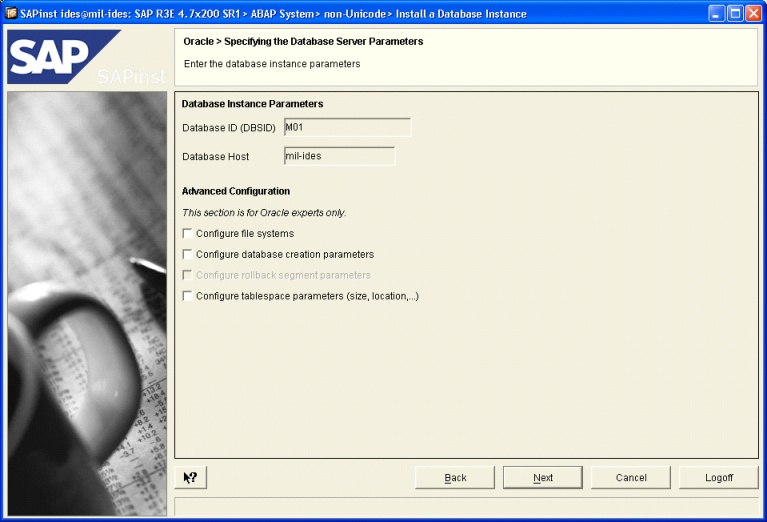This screenshot has width=767, height=522.
Task: Go to the previous step with Back
Action: [x=455, y=478]
